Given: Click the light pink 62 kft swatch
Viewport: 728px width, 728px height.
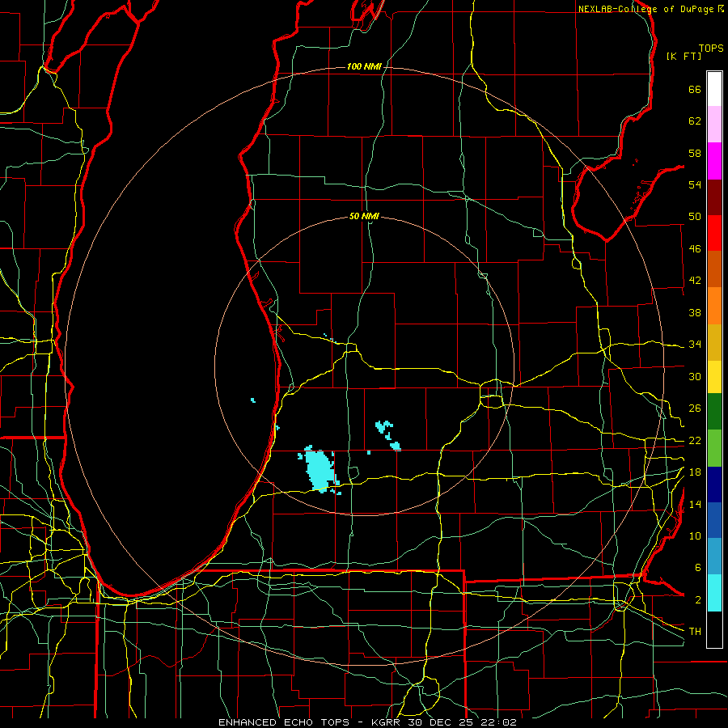Looking at the screenshot, I should 714,125.
